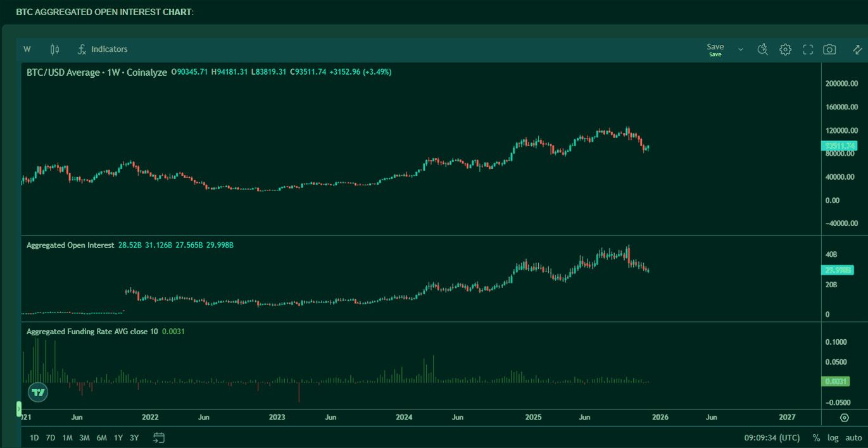868x448 pixels.
Task: Select the candlestick chart style icon
Action: click(54, 49)
